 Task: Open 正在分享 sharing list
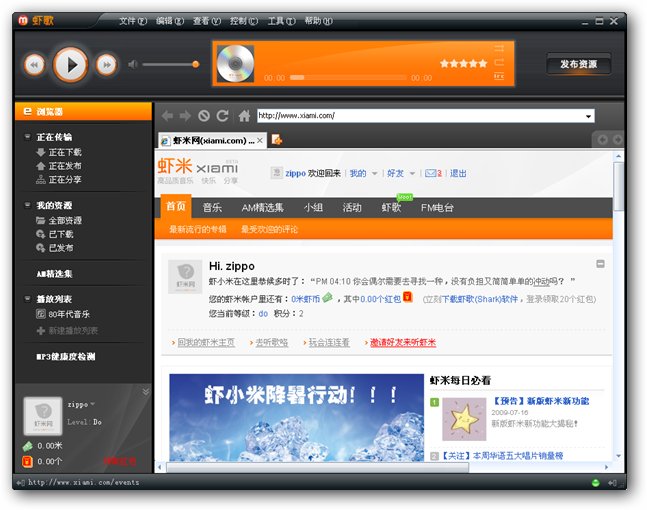pos(59,179)
